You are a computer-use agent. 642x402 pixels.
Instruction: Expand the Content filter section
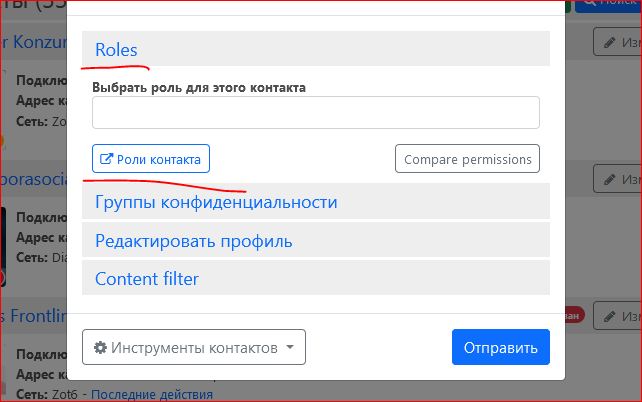(146, 279)
